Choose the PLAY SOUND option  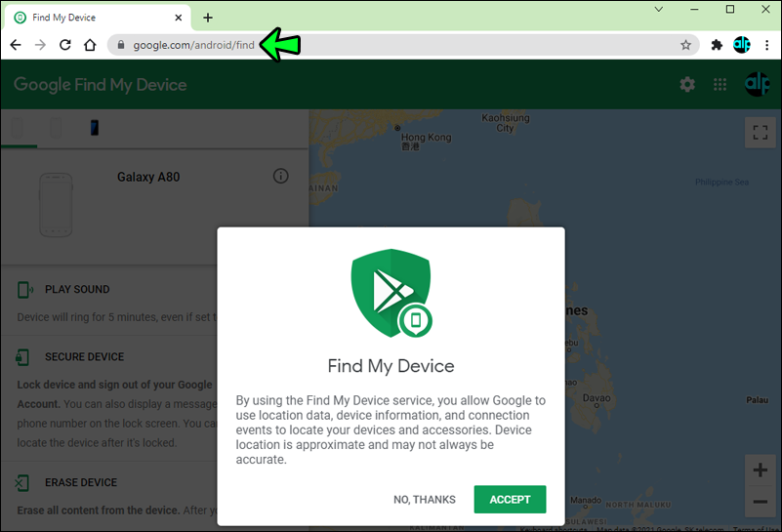(x=77, y=289)
